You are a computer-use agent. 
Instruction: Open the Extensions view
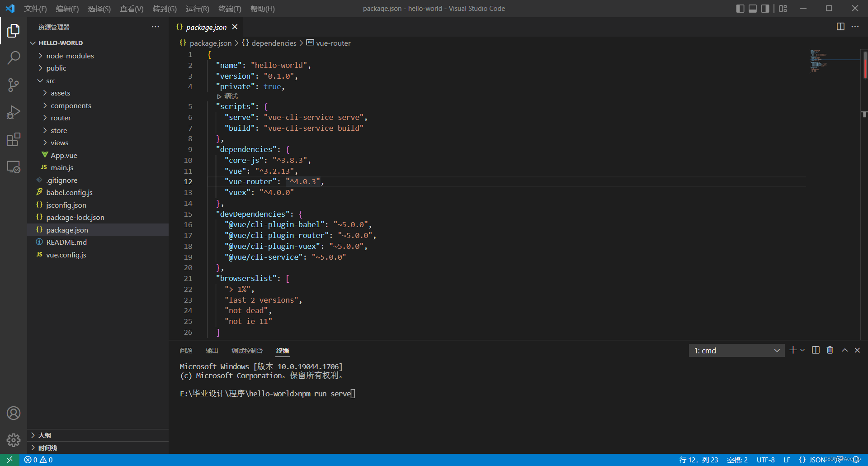(14, 139)
